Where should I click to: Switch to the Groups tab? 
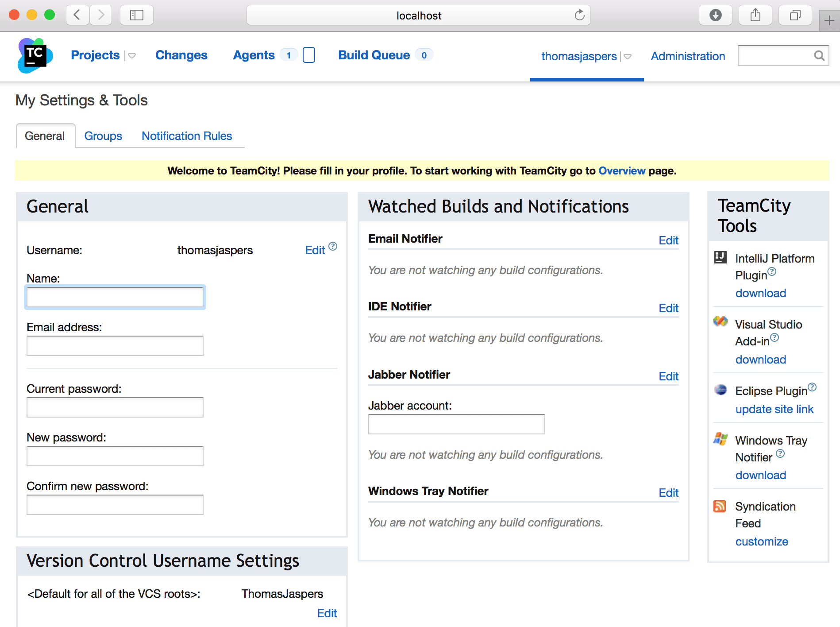(103, 136)
